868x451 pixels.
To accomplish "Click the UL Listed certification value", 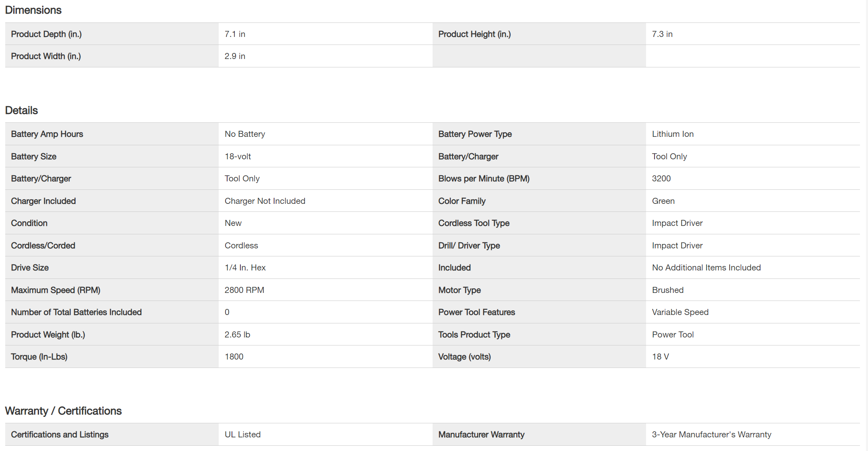I will 242,435.
